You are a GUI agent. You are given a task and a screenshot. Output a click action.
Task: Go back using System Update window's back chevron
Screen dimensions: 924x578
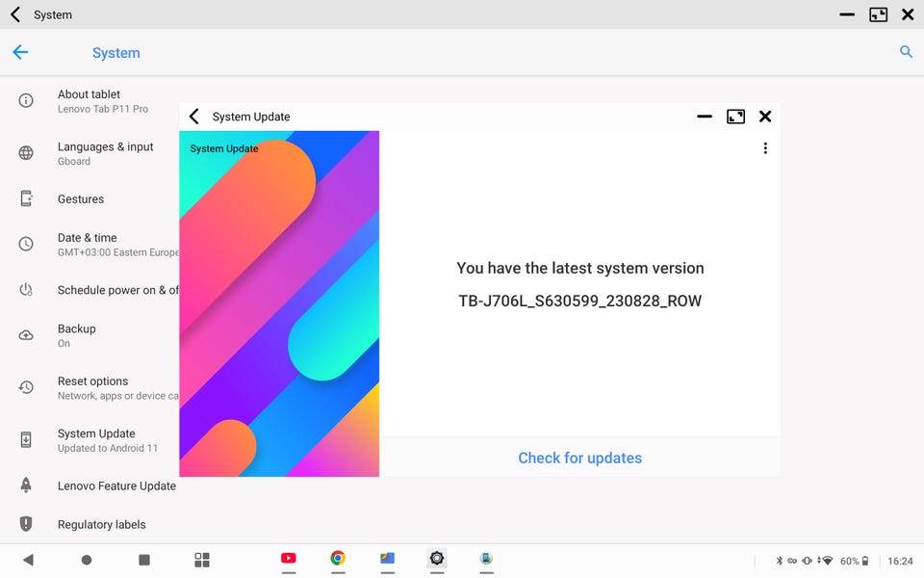(194, 117)
